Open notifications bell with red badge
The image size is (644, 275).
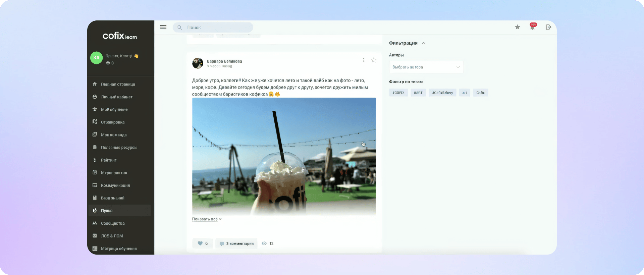pyautogui.click(x=532, y=27)
